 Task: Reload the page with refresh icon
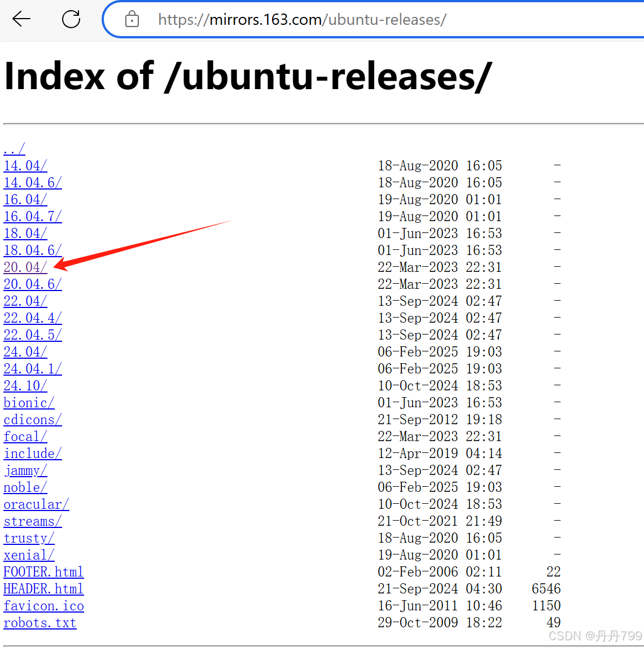[71, 19]
